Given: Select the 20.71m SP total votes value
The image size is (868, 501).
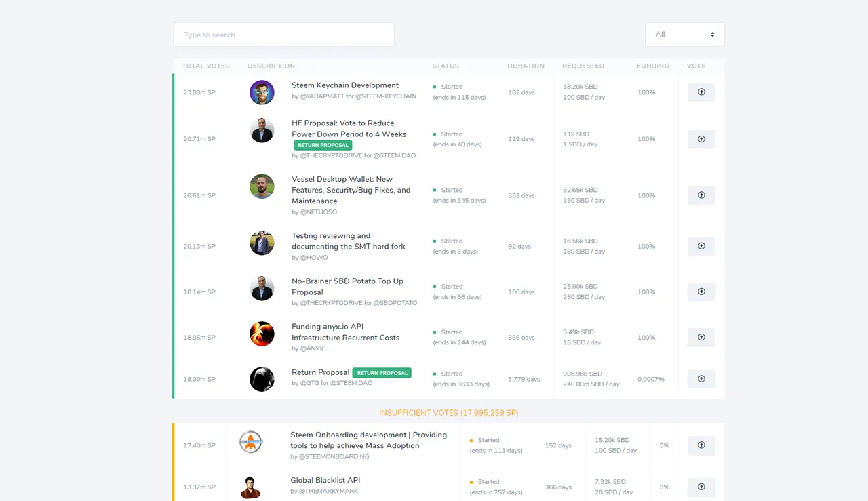Looking at the screenshot, I should click(199, 139).
